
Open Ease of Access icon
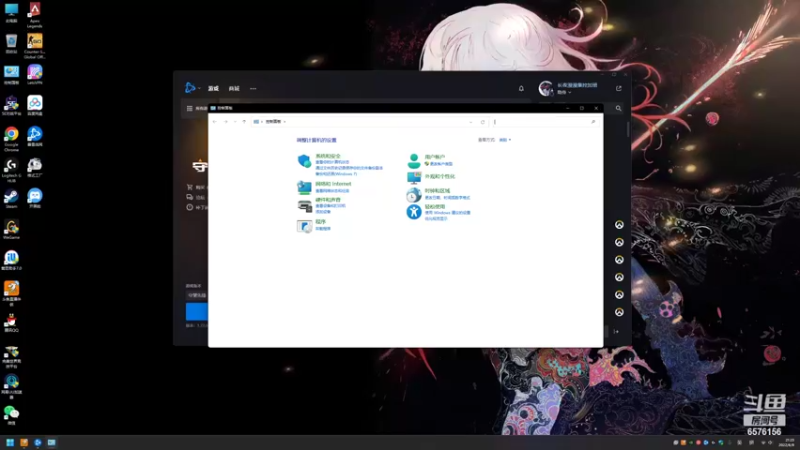click(x=414, y=212)
